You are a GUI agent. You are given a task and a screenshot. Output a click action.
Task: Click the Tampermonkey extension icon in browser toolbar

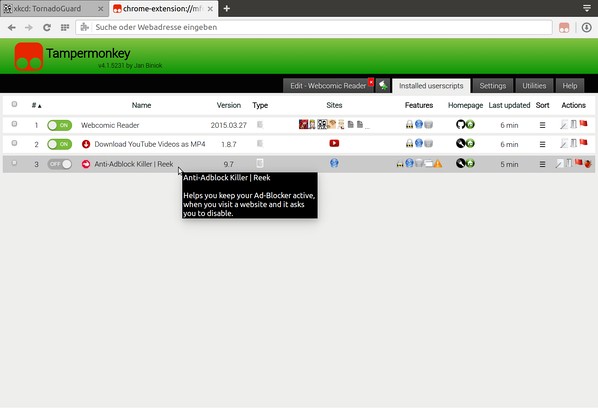[x=564, y=27]
